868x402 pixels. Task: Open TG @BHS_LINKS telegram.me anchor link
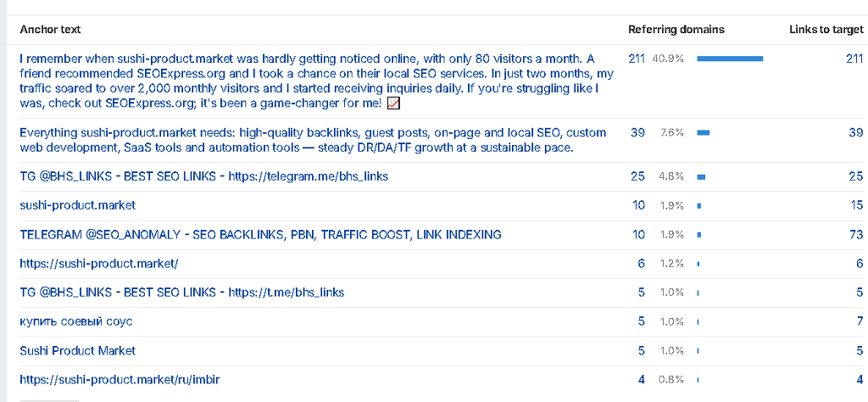203,176
